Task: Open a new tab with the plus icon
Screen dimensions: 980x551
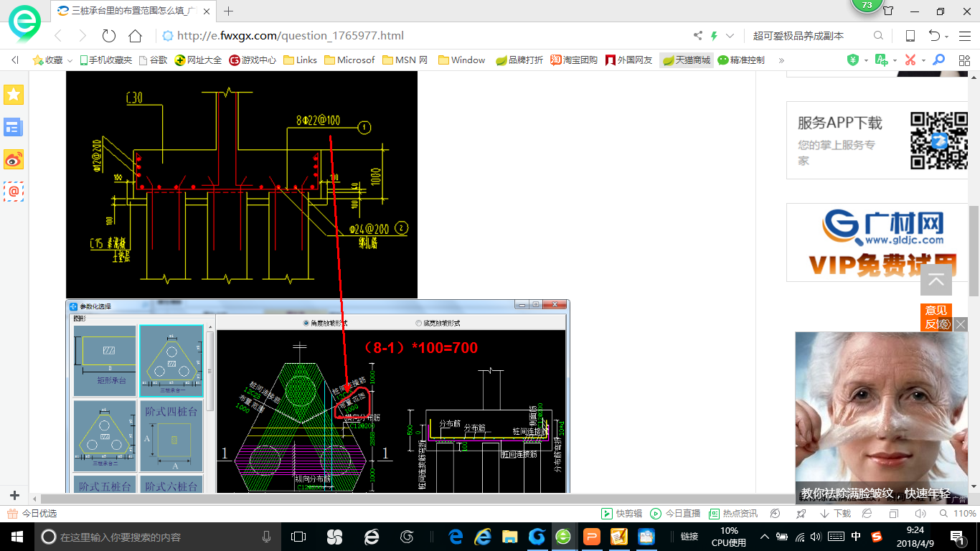Action: (229, 11)
